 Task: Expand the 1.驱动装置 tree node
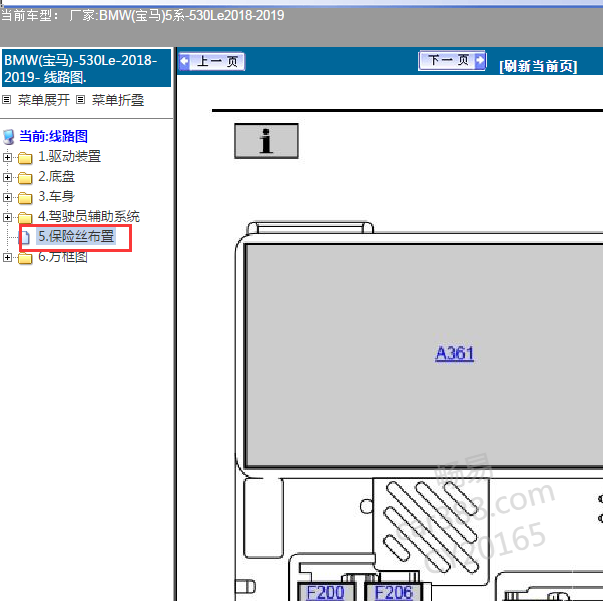pyautogui.click(x=7, y=157)
